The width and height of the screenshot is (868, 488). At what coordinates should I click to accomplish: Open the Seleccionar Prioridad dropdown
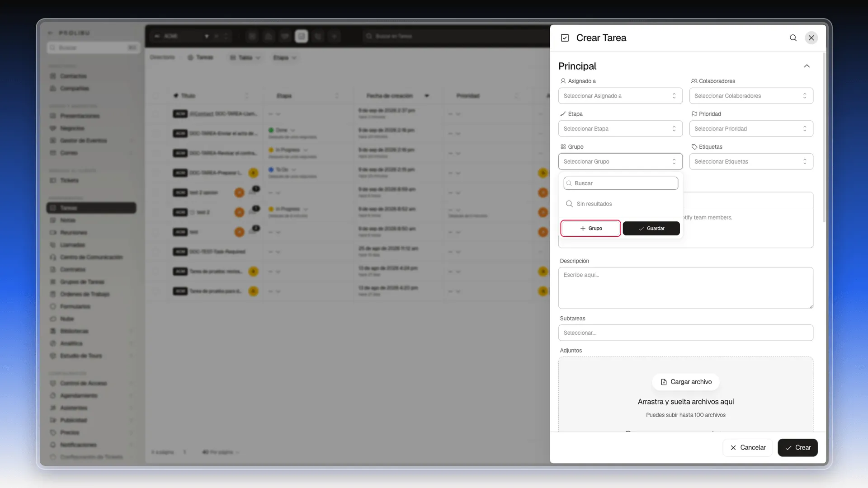coord(751,129)
